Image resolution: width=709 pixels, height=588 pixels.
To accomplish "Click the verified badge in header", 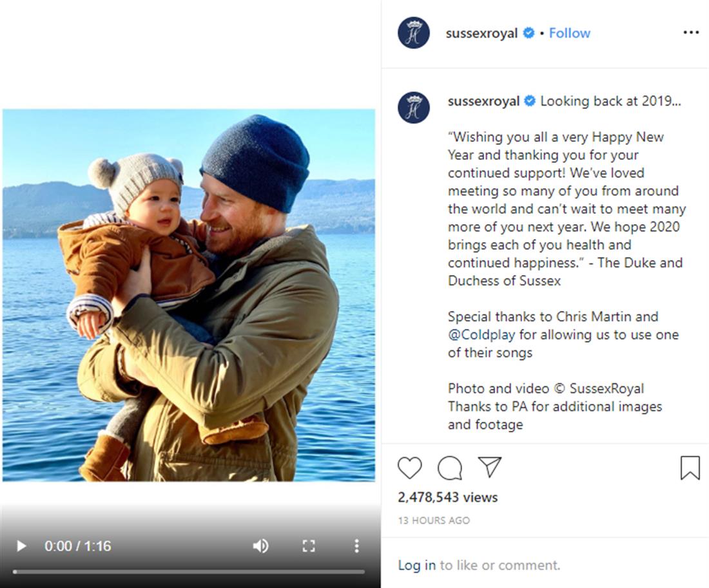I will (529, 33).
